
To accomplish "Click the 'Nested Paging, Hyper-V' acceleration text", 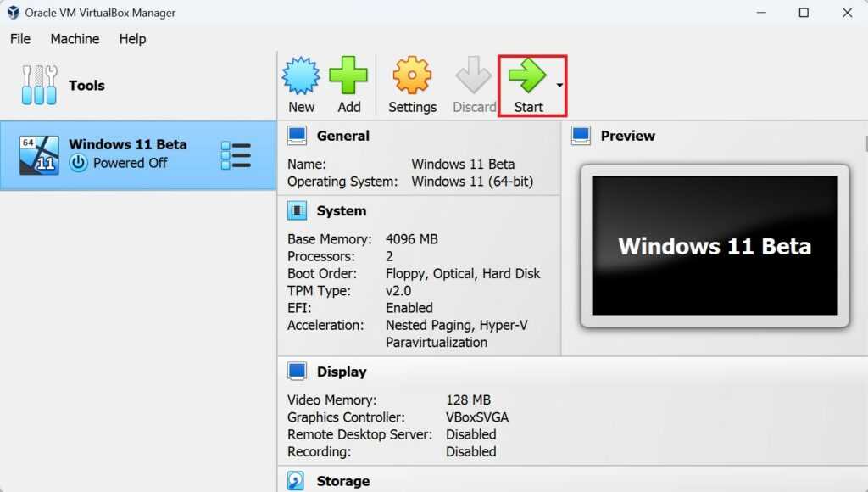I will point(457,325).
